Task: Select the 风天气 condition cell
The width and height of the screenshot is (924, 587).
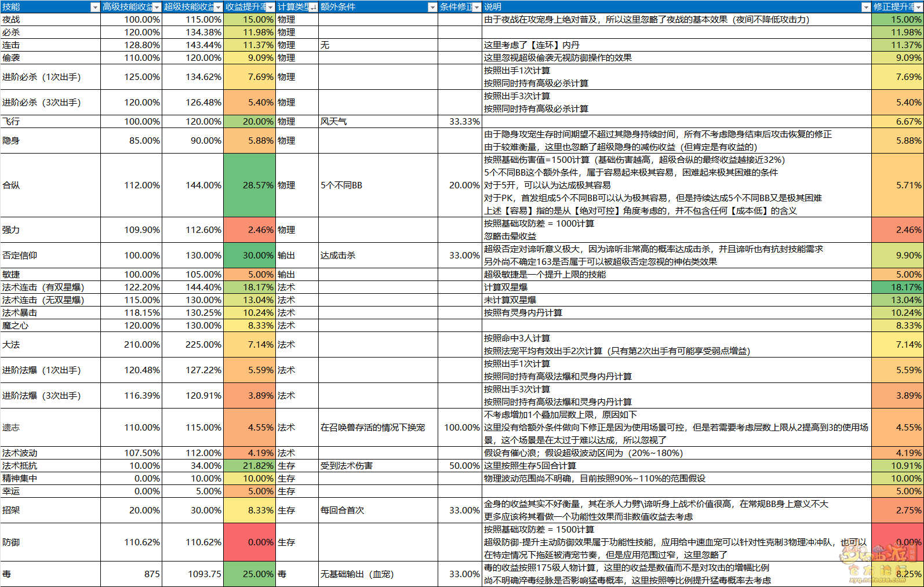Action: (x=378, y=122)
